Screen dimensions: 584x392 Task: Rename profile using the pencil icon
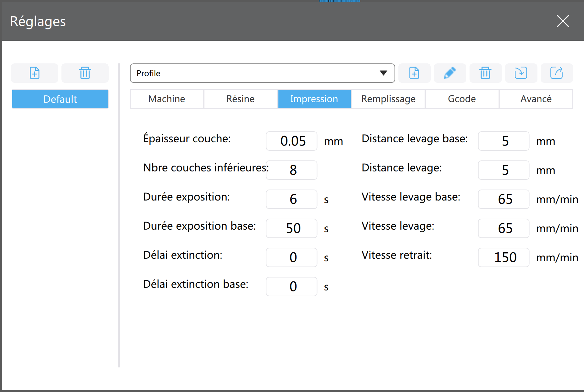coord(450,73)
